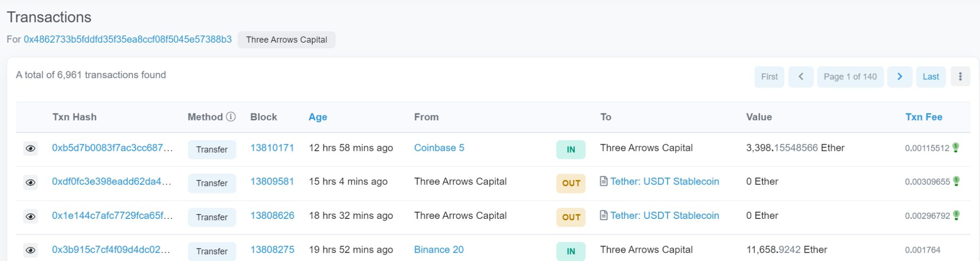The width and height of the screenshot is (980, 261).
Task: Click eye icon for 0xb5d7b0083f7ac3cc687 transaction
Action: (x=30, y=149)
